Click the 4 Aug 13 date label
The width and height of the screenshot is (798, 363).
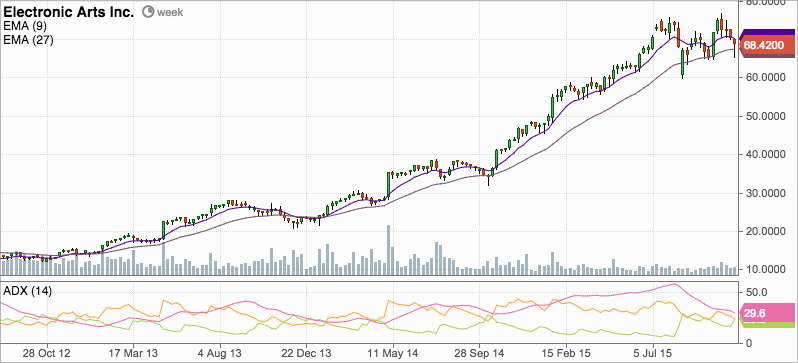click(220, 354)
